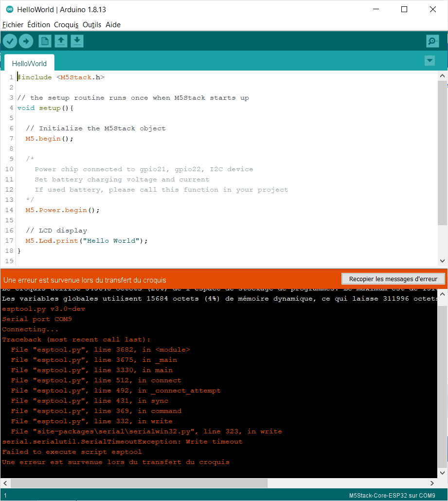
Task: Click the Verify (checkmark) sketch button
Action: pyautogui.click(x=10, y=41)
